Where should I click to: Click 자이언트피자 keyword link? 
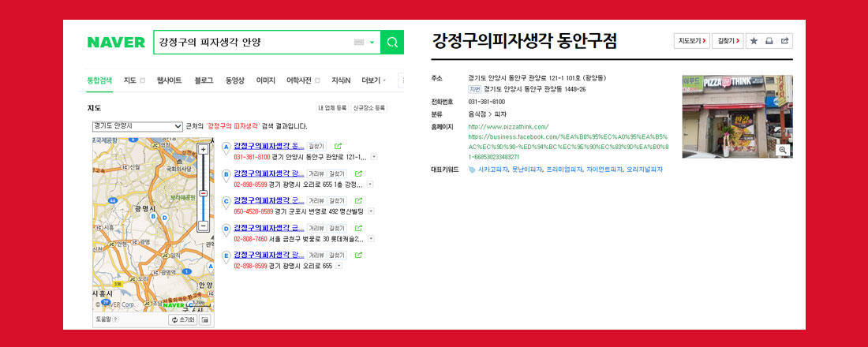(x=604, y=170)
